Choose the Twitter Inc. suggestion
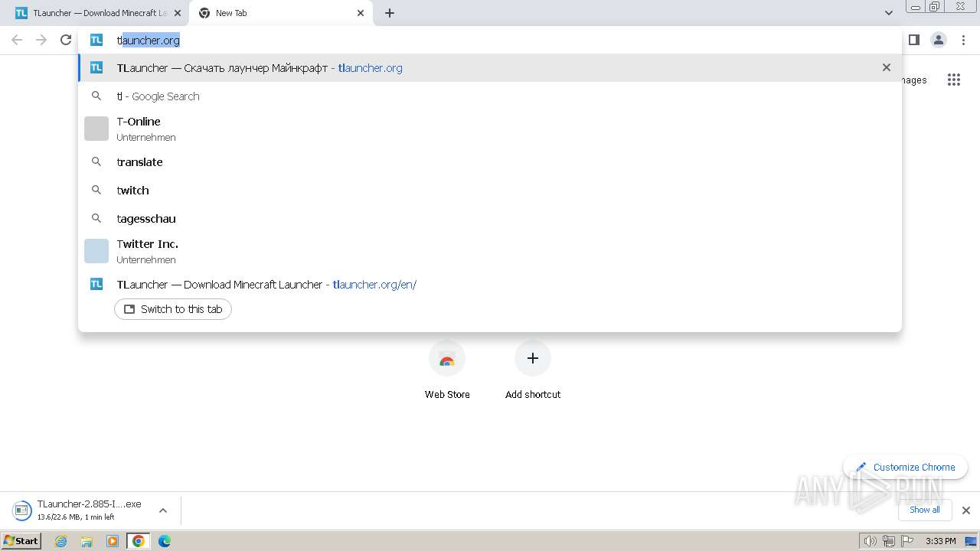The width and height of the screenshot is (980, 551). (490, 251)
